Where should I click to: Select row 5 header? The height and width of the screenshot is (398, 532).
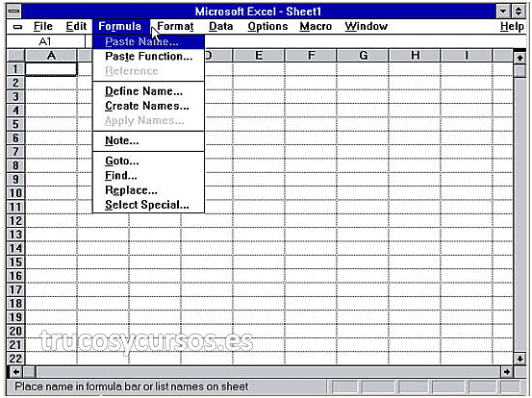(15, 124)
